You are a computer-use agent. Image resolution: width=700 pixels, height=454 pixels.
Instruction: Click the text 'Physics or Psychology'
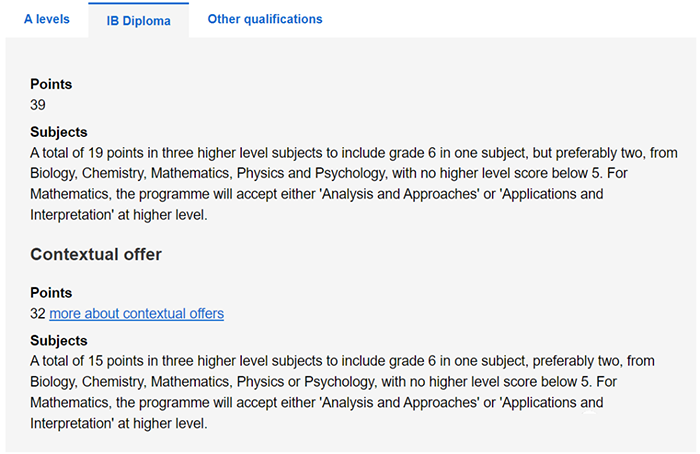(x=306, y=382)
